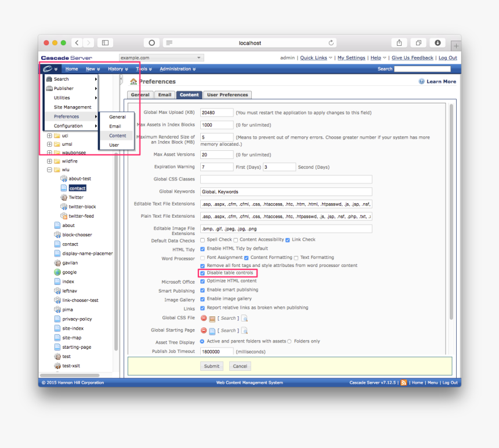Image resolution: width=499 pixels, height=448 pixels.
Task: Select the about-test block icon
Action: pyautogui.click(x=64, y=179)
